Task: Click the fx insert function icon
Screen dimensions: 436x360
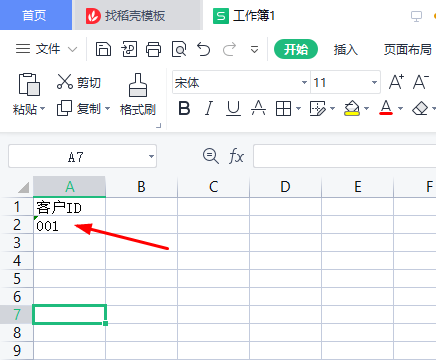Action: click(x=236, y=156)
